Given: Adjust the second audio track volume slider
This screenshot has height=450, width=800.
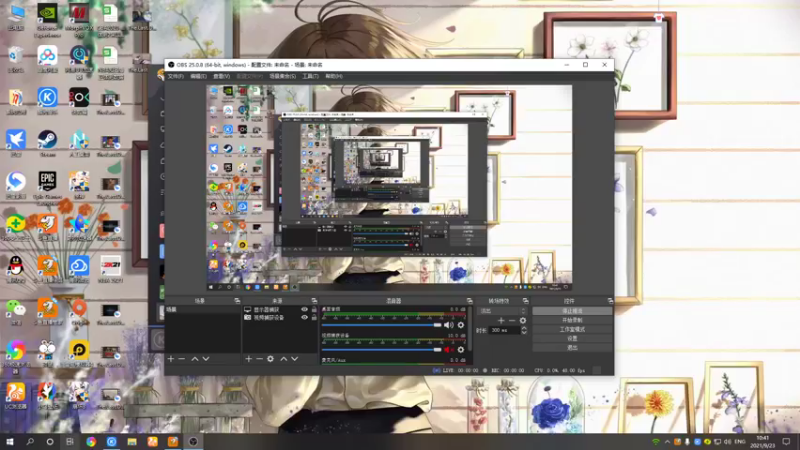Looking at the screenshot, I should pos(382,349).
